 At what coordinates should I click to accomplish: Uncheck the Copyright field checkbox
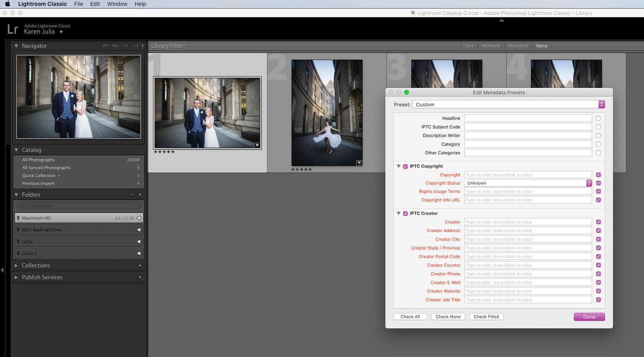coord(599,175)
